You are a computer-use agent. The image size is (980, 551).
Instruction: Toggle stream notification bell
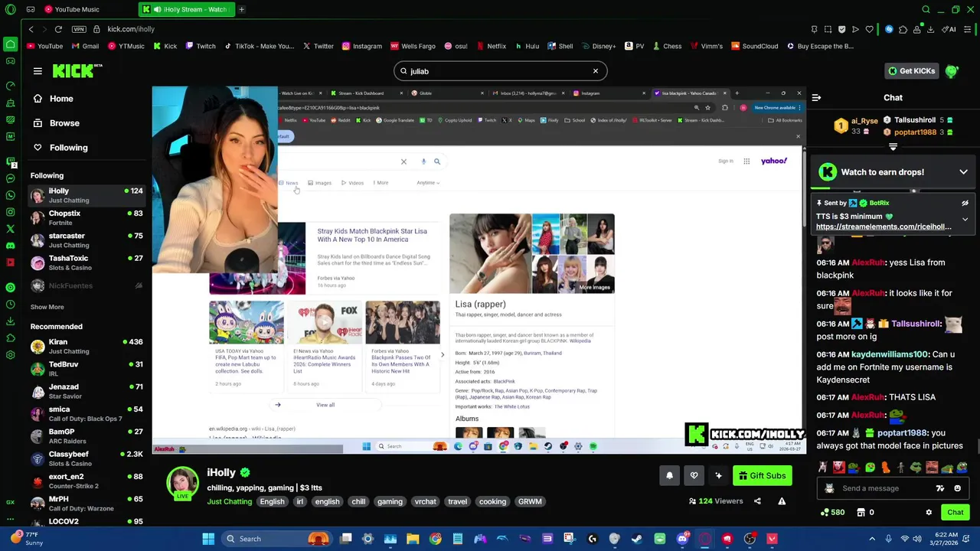669,476
